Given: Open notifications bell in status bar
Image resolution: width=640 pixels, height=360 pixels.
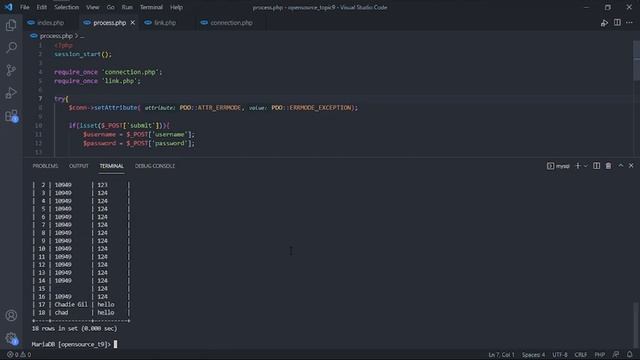Looking at the screenshot, I should click(x=630, y=354).
